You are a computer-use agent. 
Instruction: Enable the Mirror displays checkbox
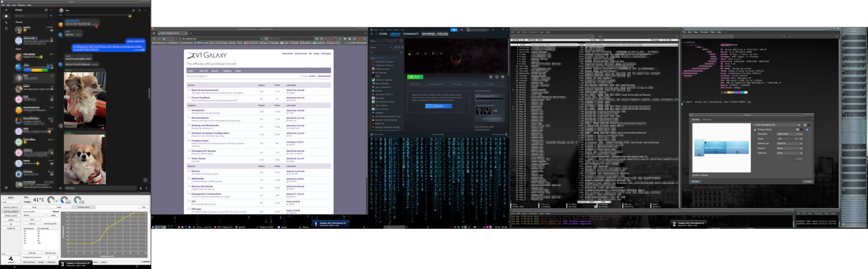pyautogui.click(x=694, y=175)
